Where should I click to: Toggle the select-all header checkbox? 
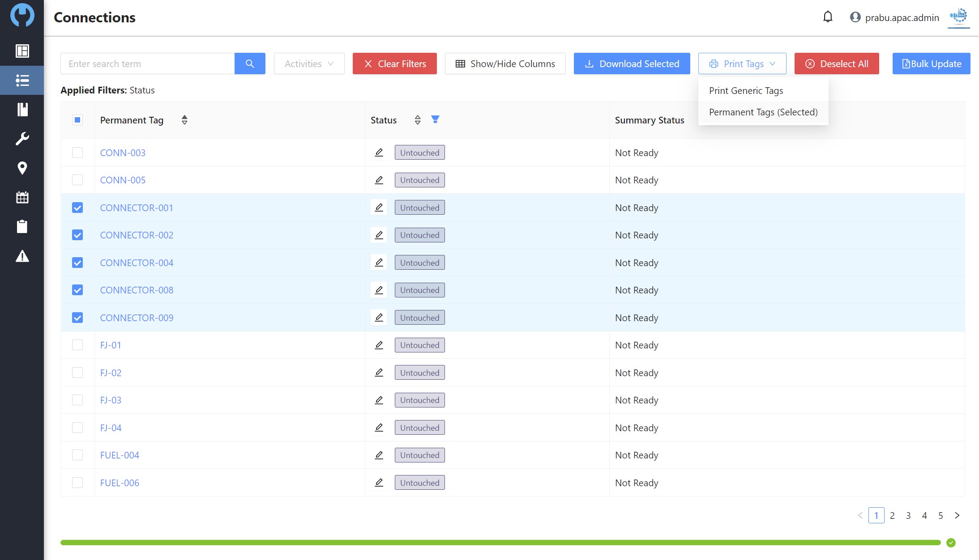[x=77, y=120]
